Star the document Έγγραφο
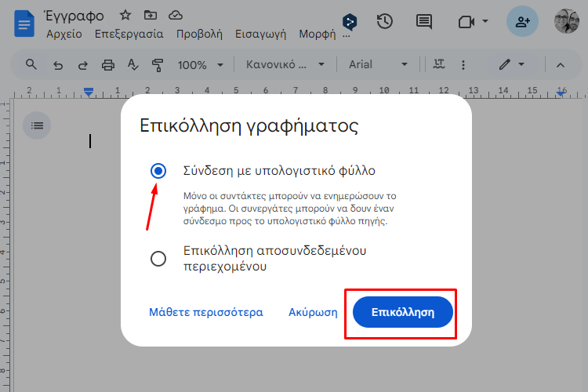 (125, 15)
